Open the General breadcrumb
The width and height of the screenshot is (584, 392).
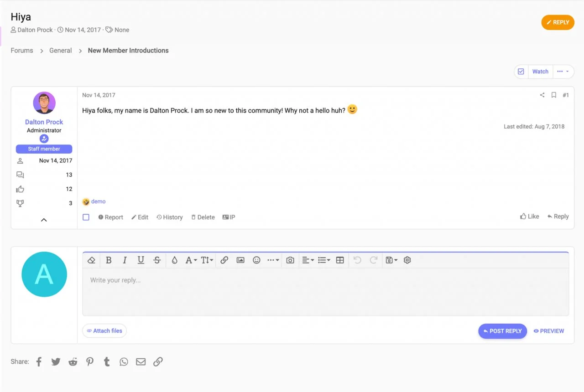tap(61, 51)
